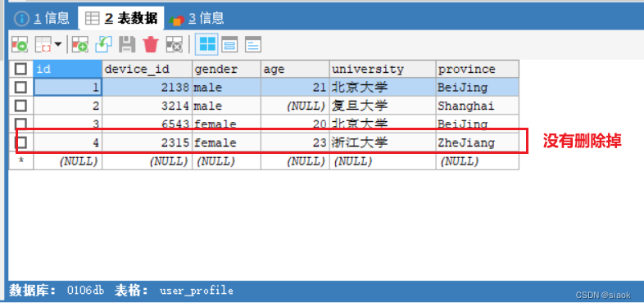Click the age column header
This screenshot has height=307, width=644.
pos(295,69)
